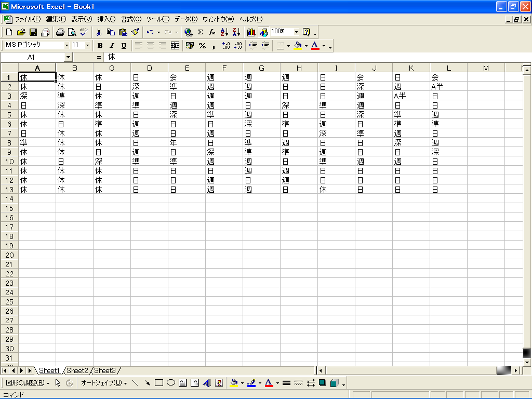The height and width of the screenshot is (399, 532).
Task: Merge and center the cells
Action: tap(175, 46)
